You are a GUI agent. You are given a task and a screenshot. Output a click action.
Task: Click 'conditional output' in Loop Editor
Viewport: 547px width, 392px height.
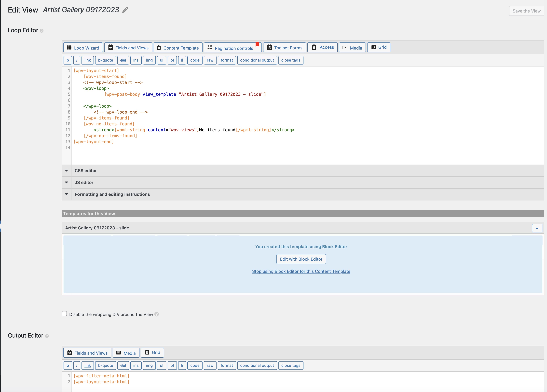click(x=257, y=60)
